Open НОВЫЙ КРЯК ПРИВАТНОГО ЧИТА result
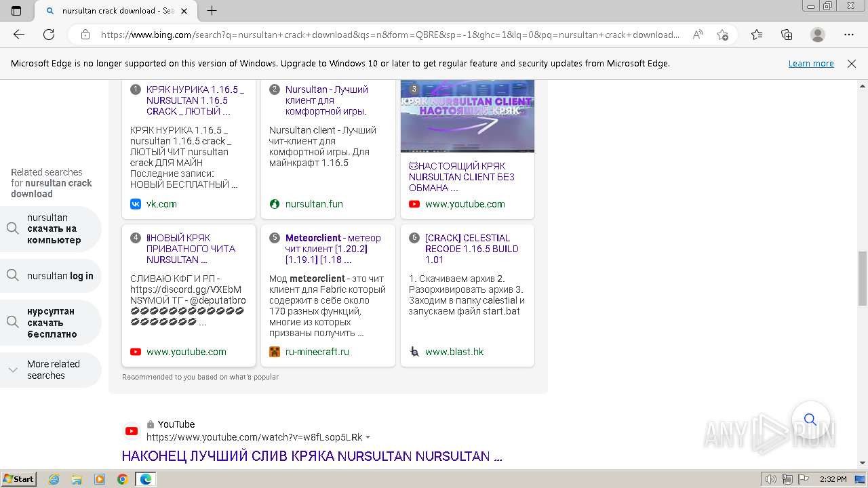Screen dimensions: 868x488 point(191,249)
